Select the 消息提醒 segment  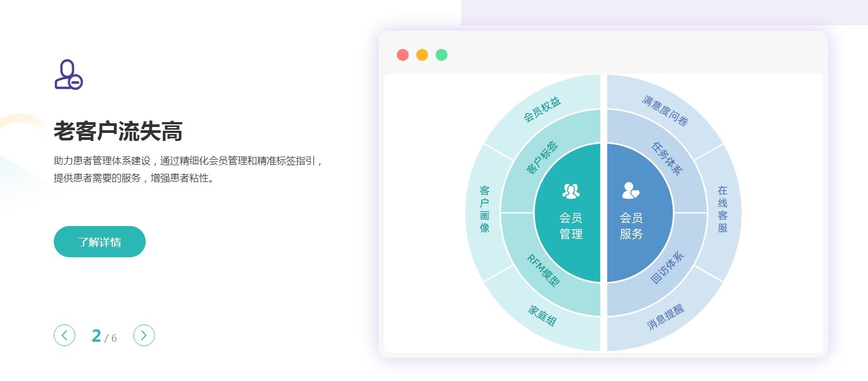(665, 316)
